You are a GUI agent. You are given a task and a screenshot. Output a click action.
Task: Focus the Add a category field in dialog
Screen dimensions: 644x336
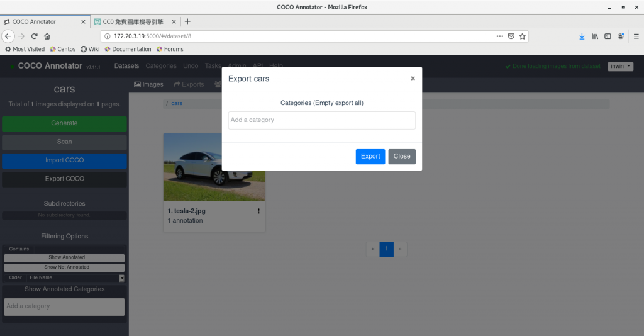coord(322,120)
